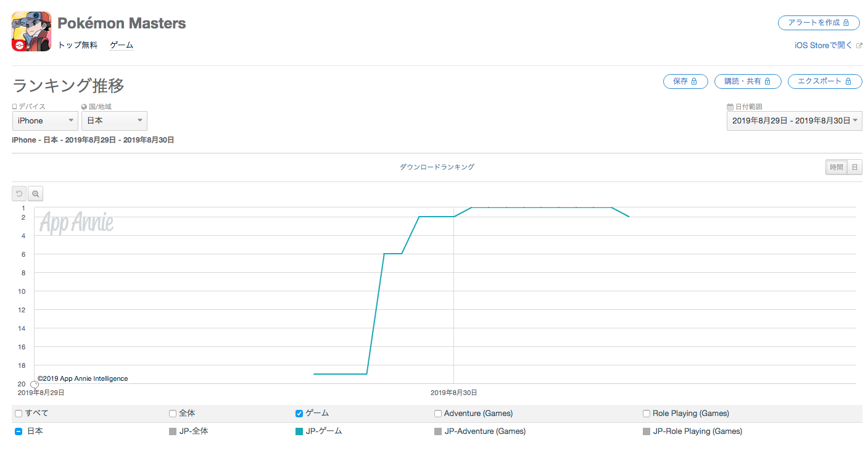Click the ゲーム category link under title
The width and height of the screenshot is (868, 450).
122,45
